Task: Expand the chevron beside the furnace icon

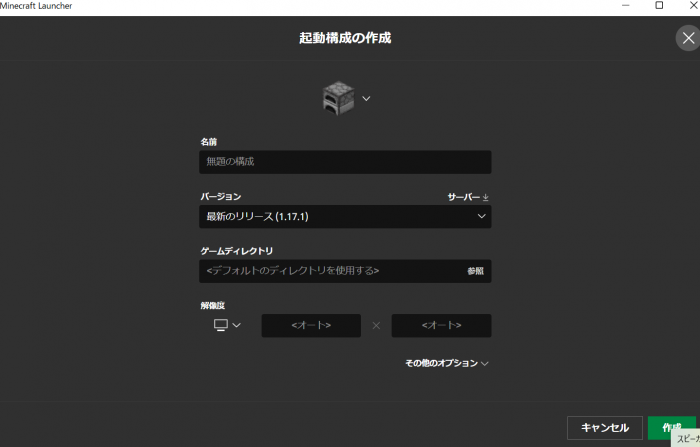Action: 366,98
